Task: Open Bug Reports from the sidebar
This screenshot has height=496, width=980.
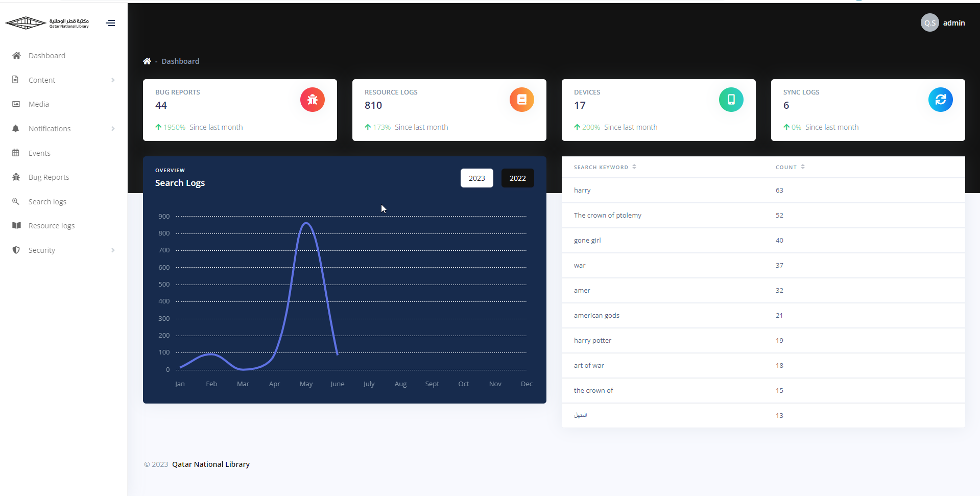Action: tap(49, 177)
